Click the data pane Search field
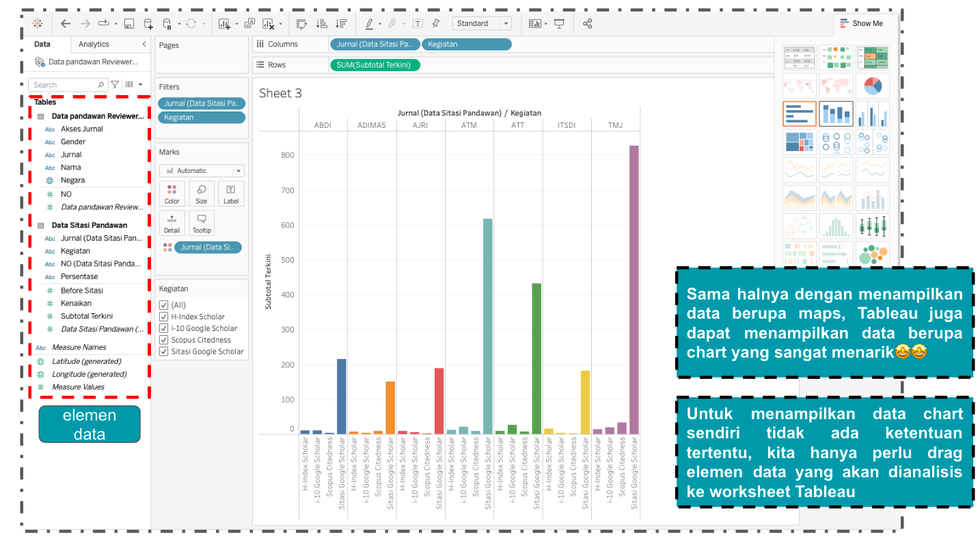Viewport: 980px width, 545px height. (x=67, y=85)
